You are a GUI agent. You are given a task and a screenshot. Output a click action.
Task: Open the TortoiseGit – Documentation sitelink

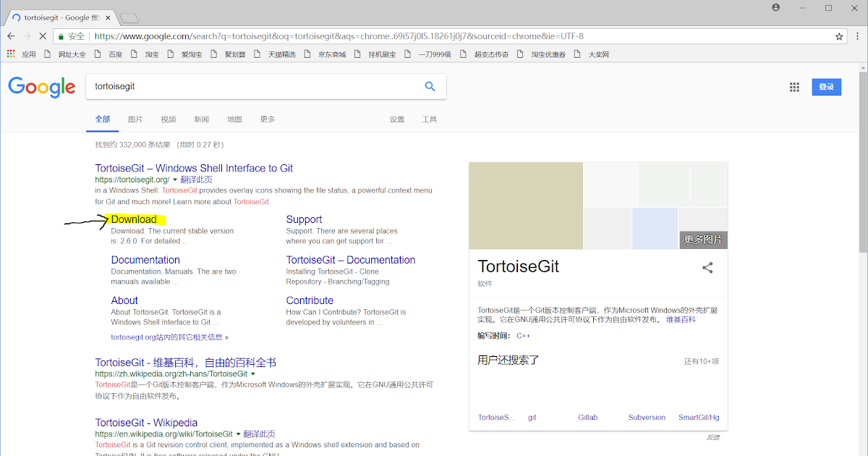351,260
